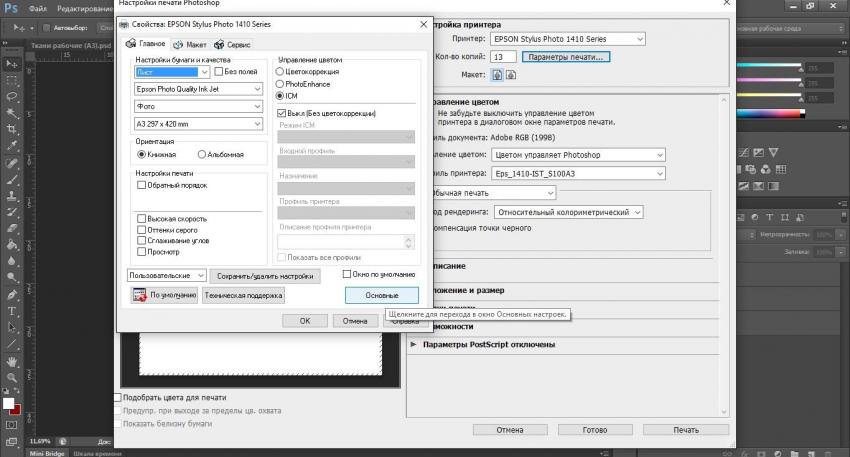
Task: Switch to the Сервис tab
Action: point(231,44)
